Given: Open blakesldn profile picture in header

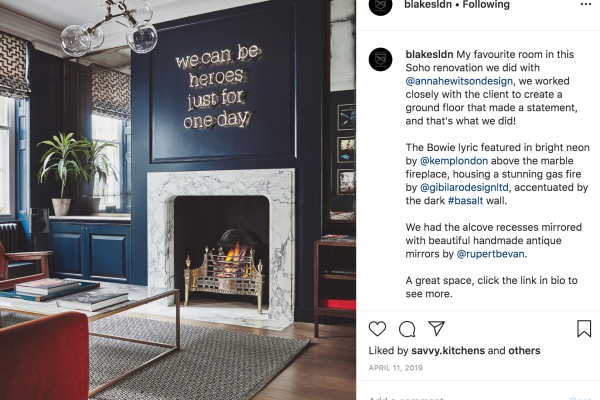Looking at the screenshot, I should [380, 5].
